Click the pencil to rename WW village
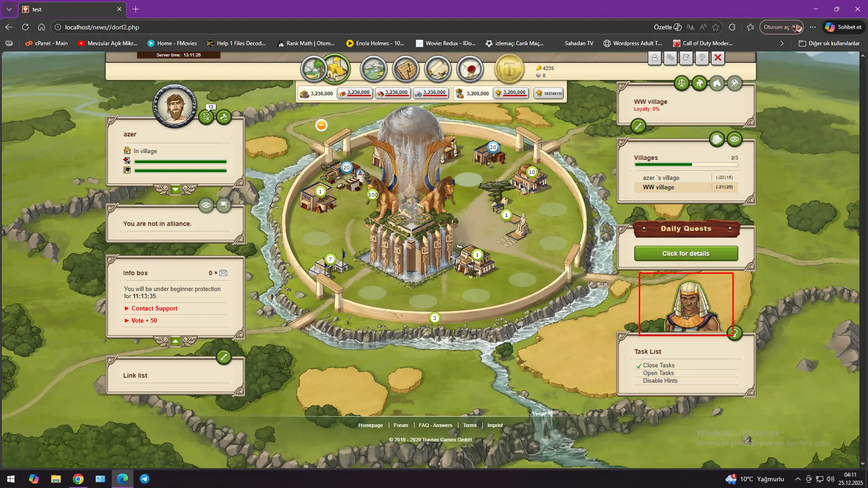Screen dimensions: 868x488 [638, 126]
